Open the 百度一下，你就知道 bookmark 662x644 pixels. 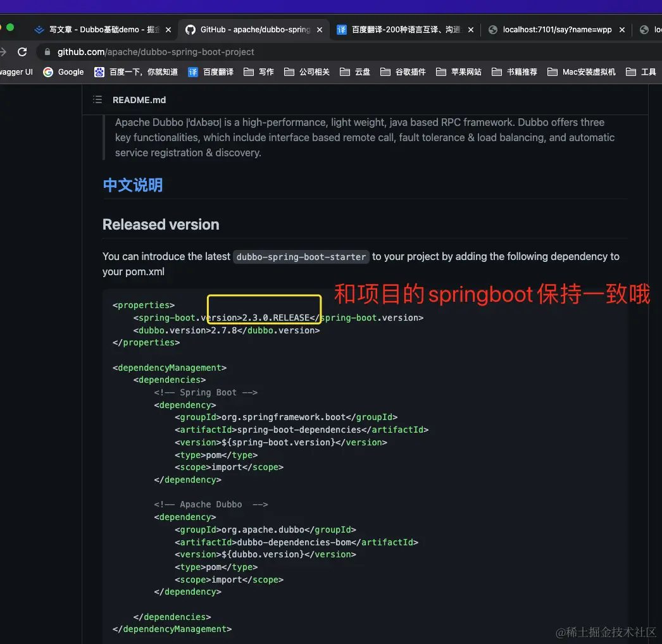(x=136, y=71)
